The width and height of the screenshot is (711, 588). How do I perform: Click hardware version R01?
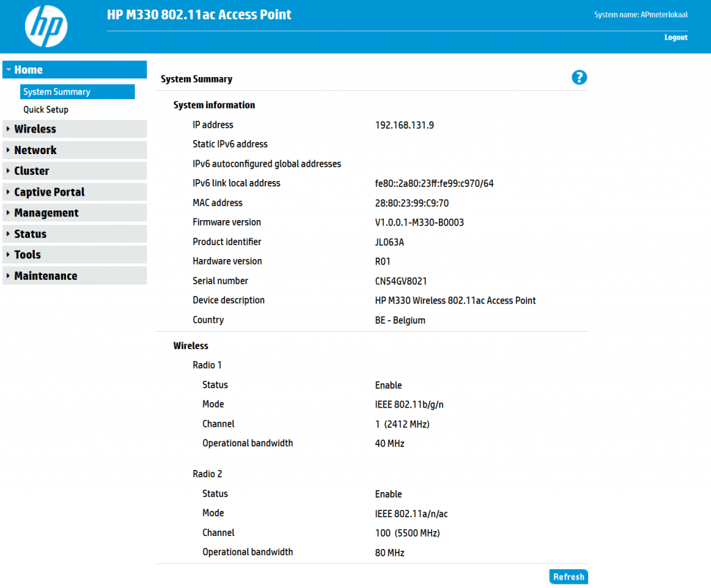point(383,262)
